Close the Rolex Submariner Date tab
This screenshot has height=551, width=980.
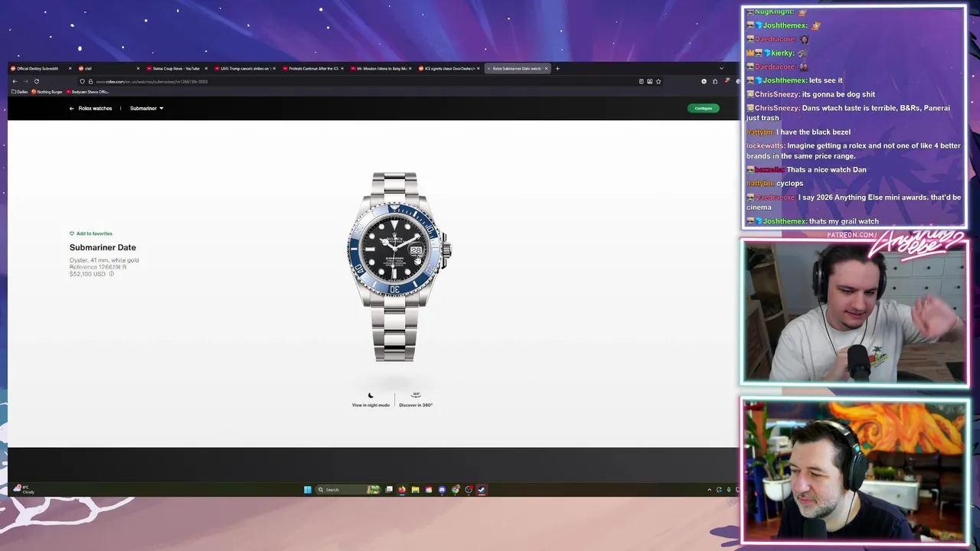coord(546,68)
